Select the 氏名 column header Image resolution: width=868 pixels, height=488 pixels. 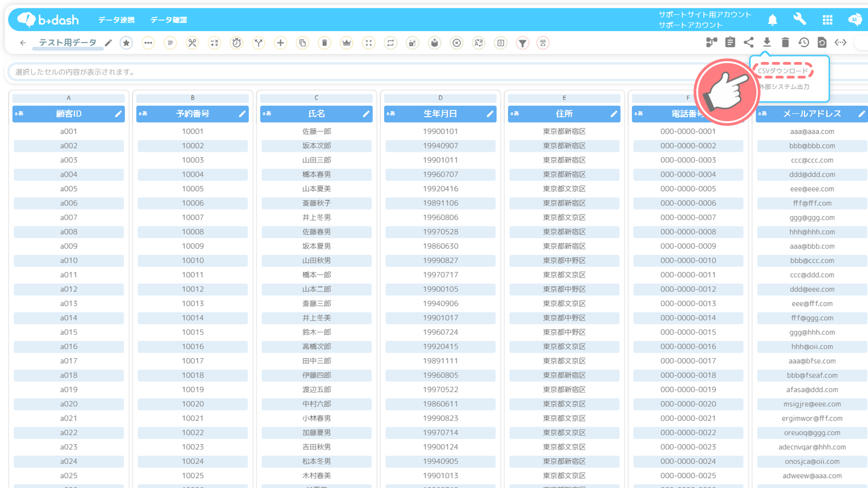pos(316,114)
